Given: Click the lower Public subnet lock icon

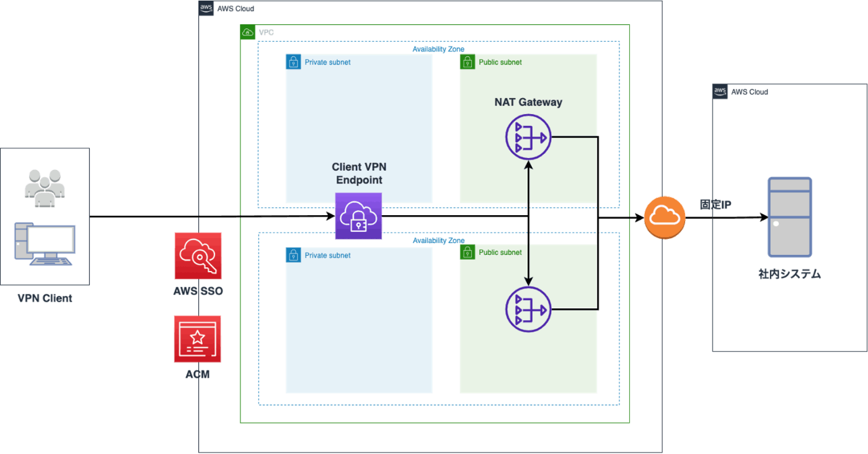Looking at the screenshot, I should point(467,252).
